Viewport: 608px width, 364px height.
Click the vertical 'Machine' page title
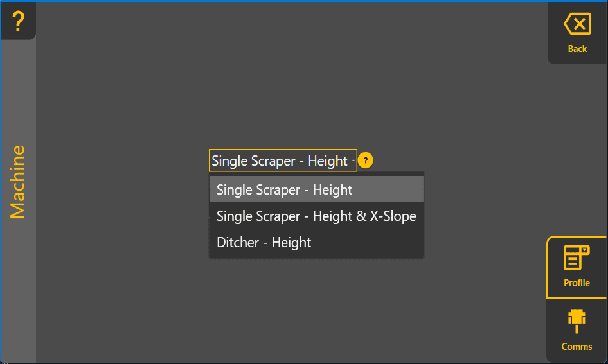click(x=18, y=182)
